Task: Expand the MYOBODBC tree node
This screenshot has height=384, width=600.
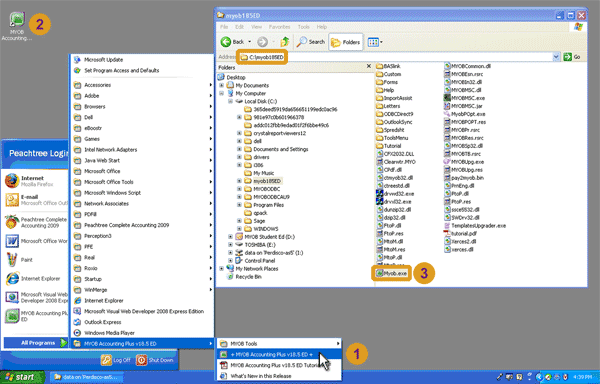Action: (239, 189)
